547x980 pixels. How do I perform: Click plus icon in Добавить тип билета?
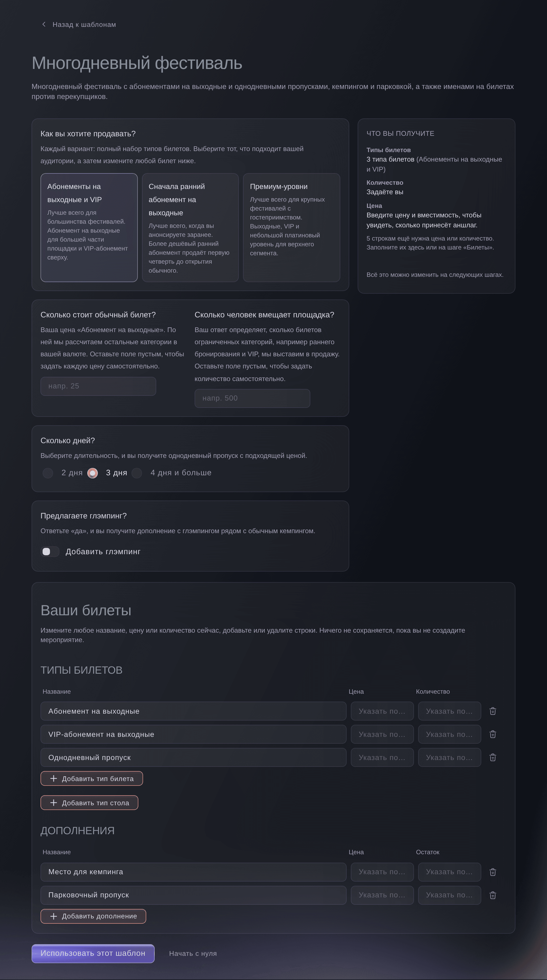pos(54,778)
